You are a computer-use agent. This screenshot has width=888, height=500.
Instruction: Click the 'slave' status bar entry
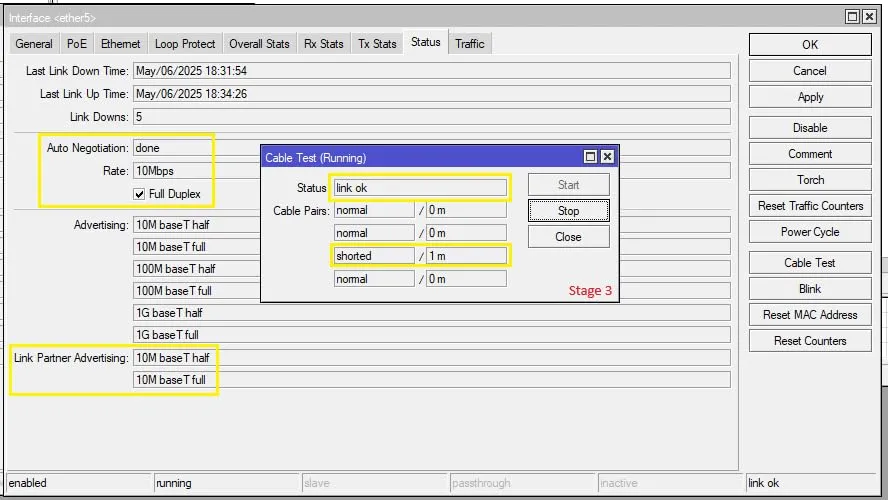[x=374, y=483]
